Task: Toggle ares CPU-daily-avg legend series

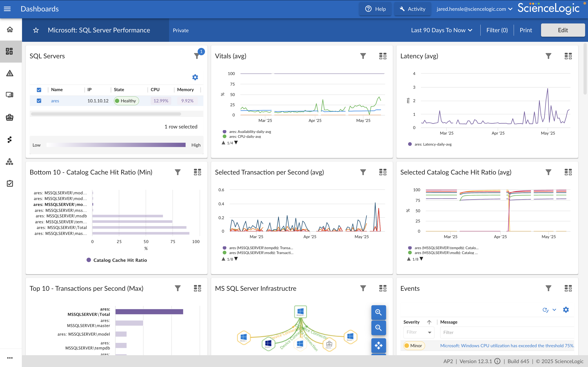Action: click(245, 136)
